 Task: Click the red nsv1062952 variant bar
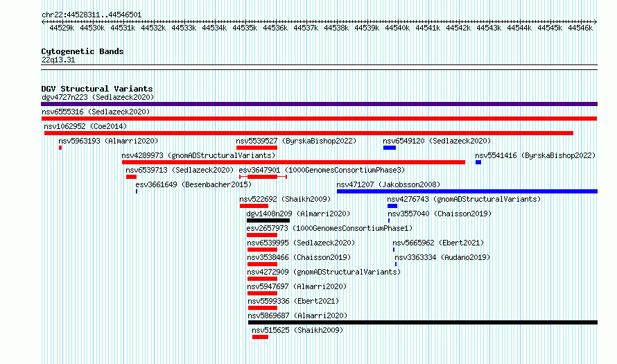309,133
